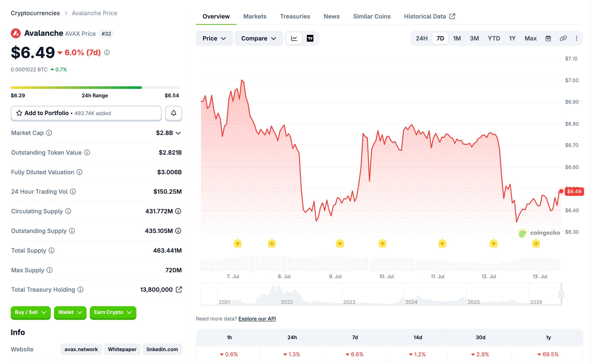Select the 24H time range
This screenshot has width=591, height=364.
[422, 38]
